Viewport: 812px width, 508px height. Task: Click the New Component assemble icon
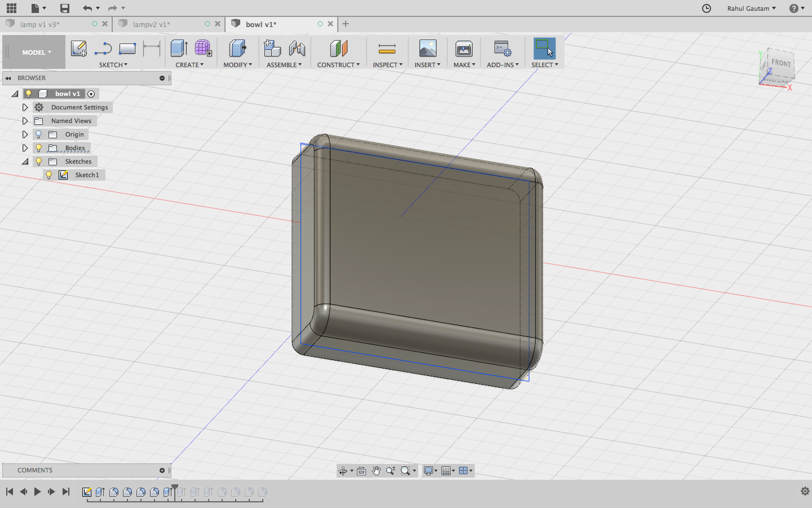pyautogui.click(x=272, y=49)
